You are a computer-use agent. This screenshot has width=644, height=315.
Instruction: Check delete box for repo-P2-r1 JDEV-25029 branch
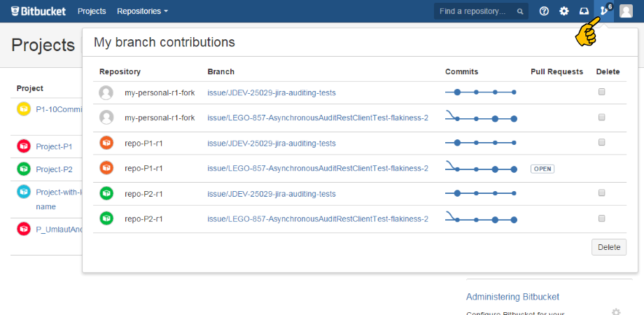coord(602,192)
